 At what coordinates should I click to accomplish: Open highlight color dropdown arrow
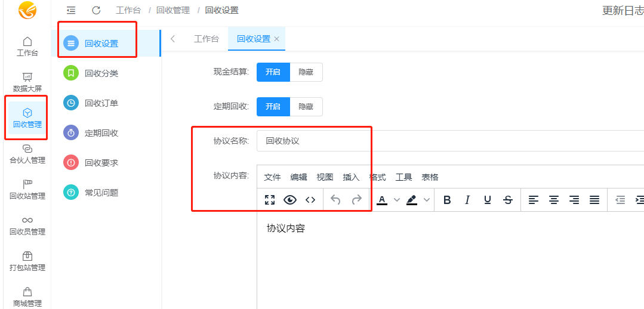point(427,200)
